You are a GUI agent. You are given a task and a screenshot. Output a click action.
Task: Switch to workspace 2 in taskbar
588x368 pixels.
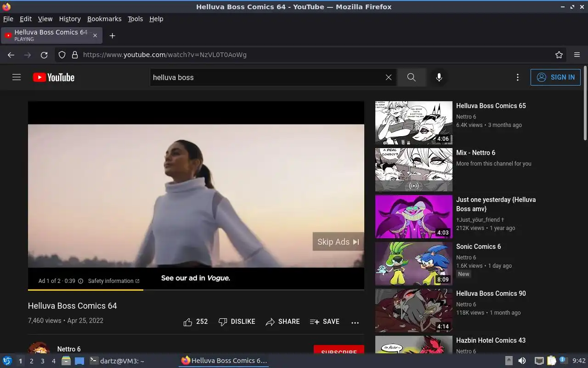pyautogui.click(x=31, y=361)
